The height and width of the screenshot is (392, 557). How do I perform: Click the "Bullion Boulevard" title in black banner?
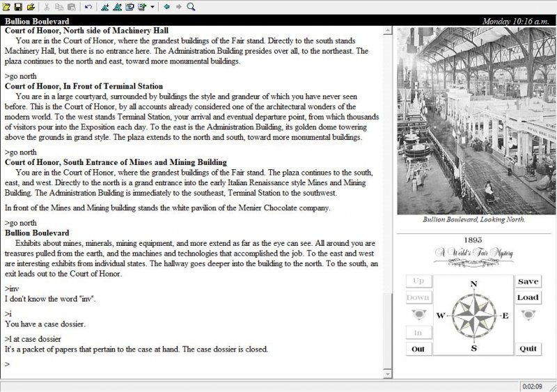pos(37,22)
